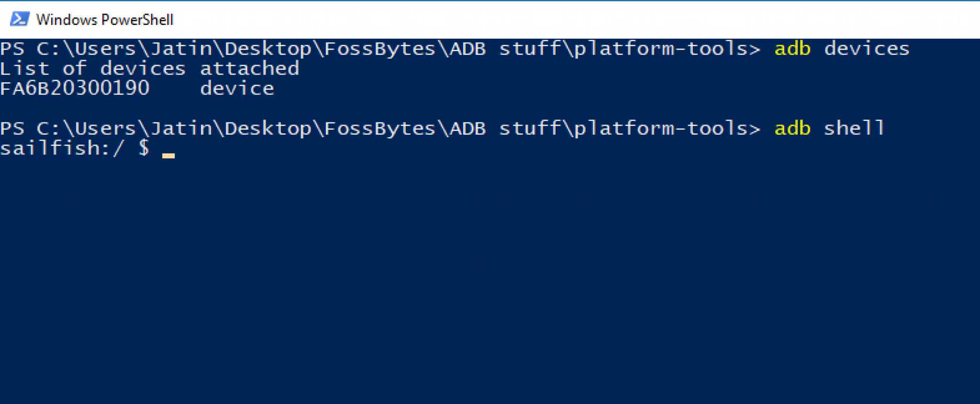Click Jatin in the second prompt path

(181, 128)
